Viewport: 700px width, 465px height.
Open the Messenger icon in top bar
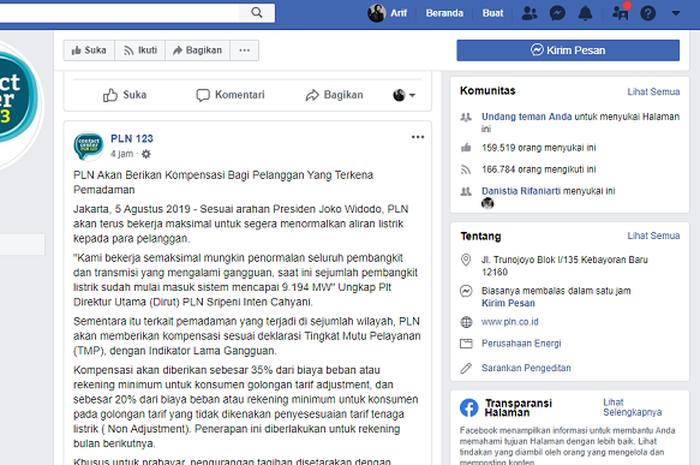pos(558,13)
